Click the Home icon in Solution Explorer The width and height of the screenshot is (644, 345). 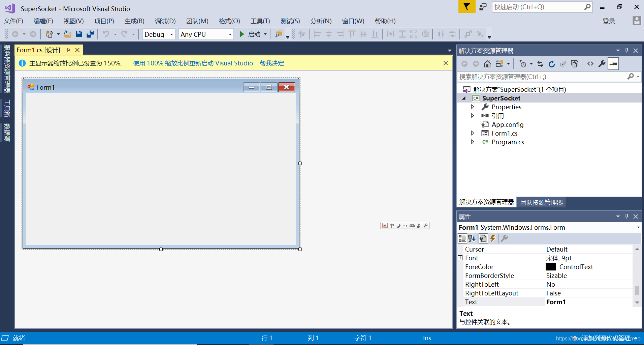(x=487, y=64)
